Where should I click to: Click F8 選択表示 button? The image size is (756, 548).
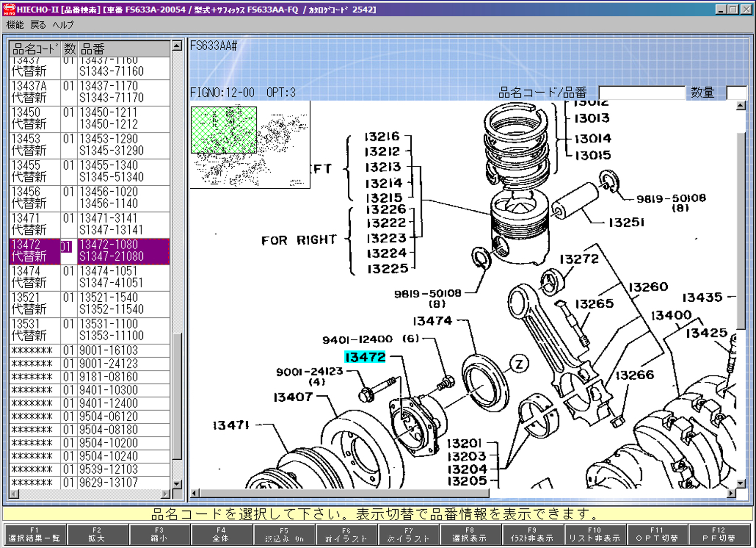470,534
